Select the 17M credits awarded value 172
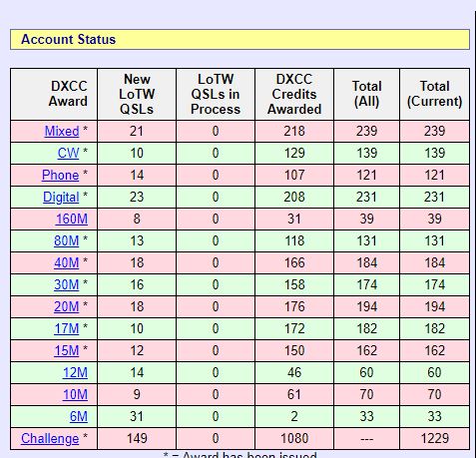This screenshot has width=476, height=458. 294,328
